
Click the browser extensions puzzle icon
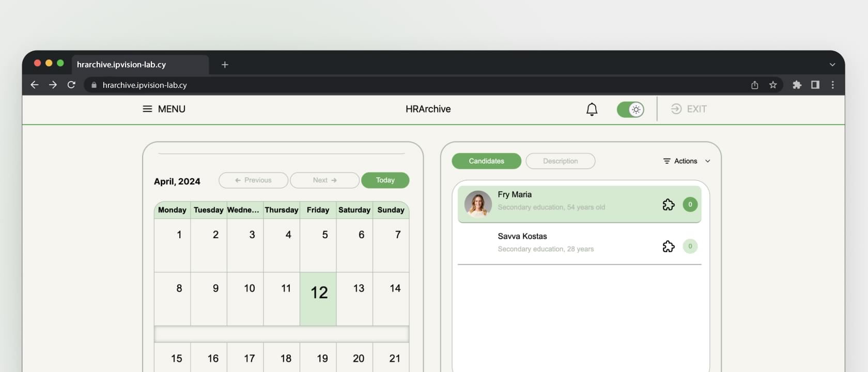click(797, 85)
